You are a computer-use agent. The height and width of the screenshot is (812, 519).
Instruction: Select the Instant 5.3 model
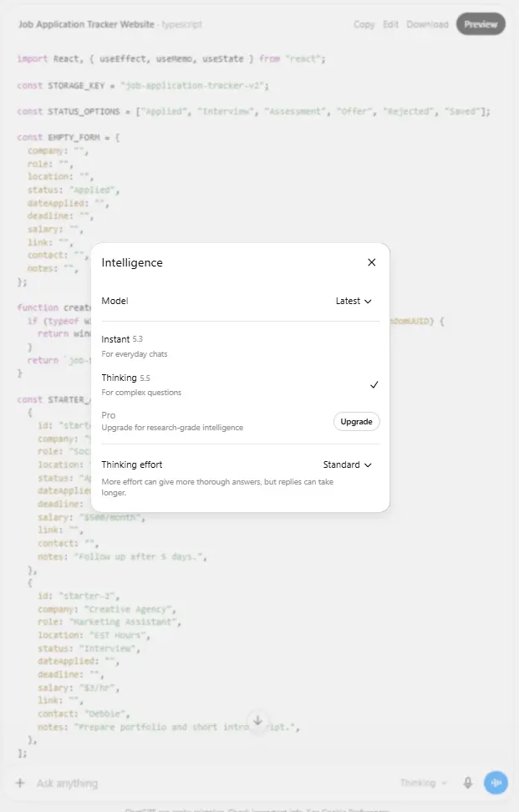[x=241, y=346]
